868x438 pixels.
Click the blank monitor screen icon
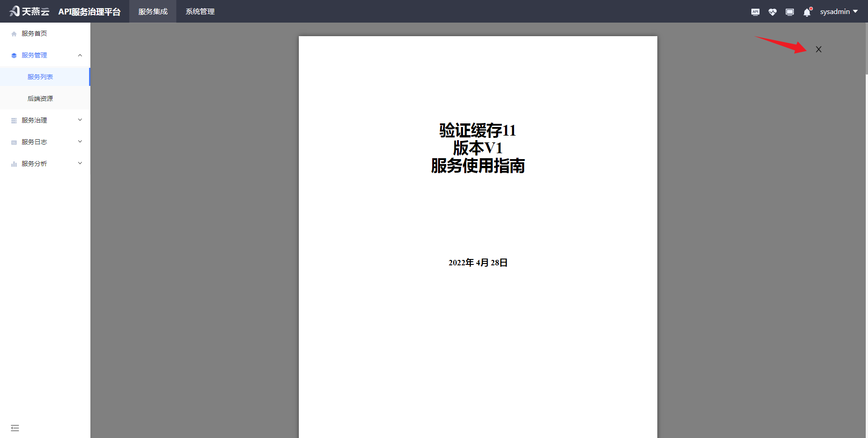click(789, 12)
